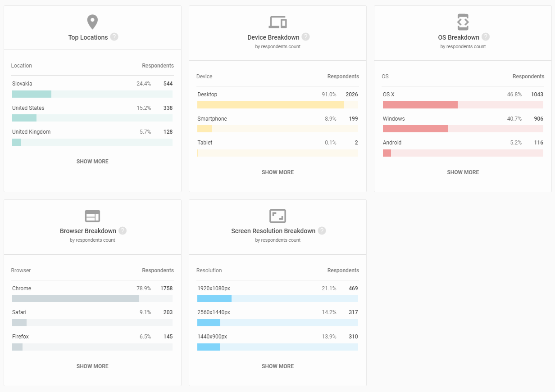Click the Desktop device label
Screen dimensions: 555x392
coord(207,95)
